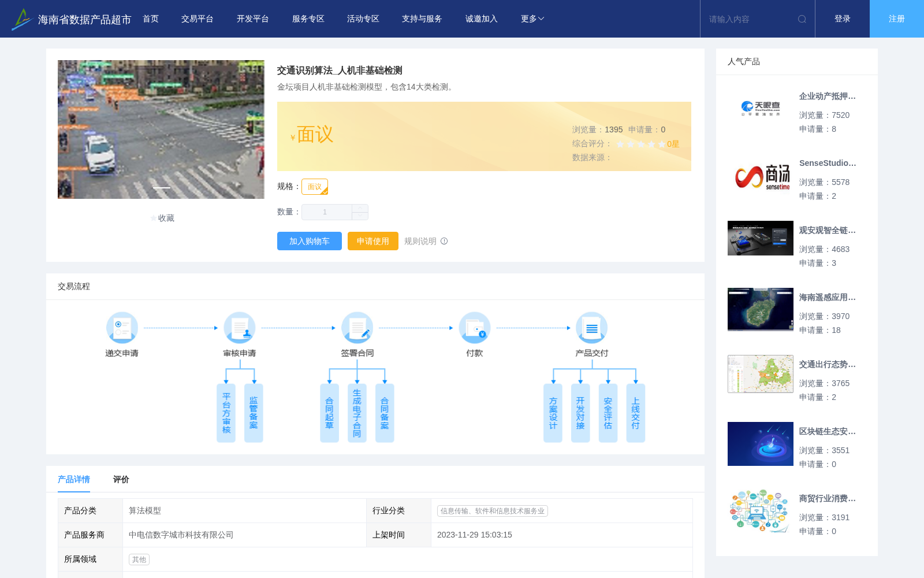Click the 上线交付 sub-step box
The width and height of the screenshot is (924, 578).
635,413
